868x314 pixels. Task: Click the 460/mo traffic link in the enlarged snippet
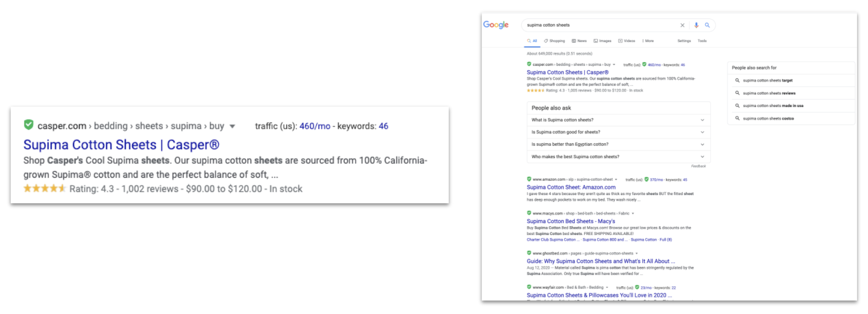point(315,126)
